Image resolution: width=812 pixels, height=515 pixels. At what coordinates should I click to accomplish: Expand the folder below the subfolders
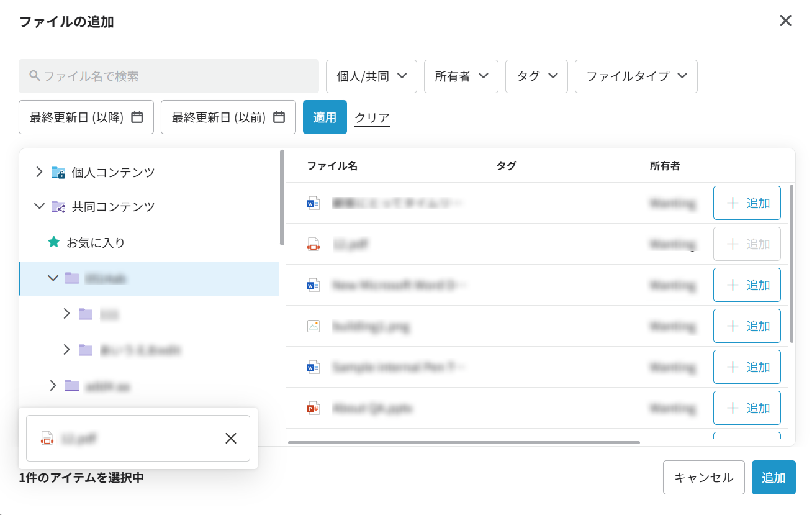tap(53, 386)
